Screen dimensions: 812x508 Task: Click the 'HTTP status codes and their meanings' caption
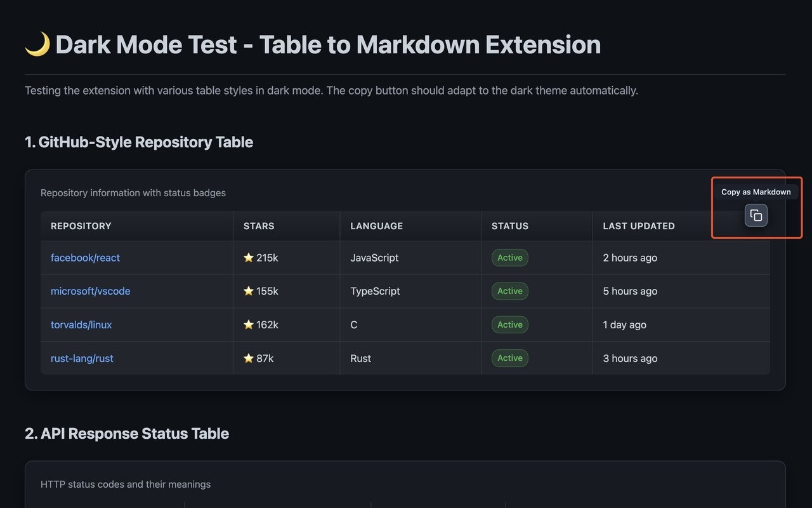pyautogui.click(x=126, y=485)
